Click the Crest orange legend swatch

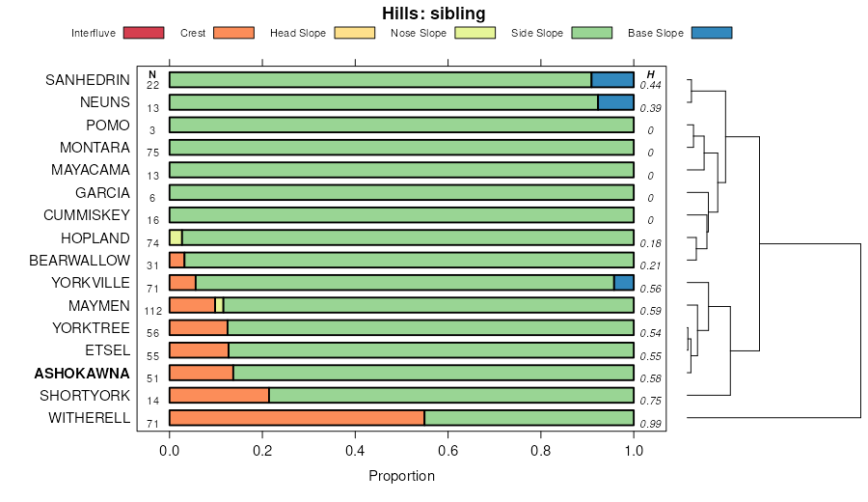tap(232, 33)
